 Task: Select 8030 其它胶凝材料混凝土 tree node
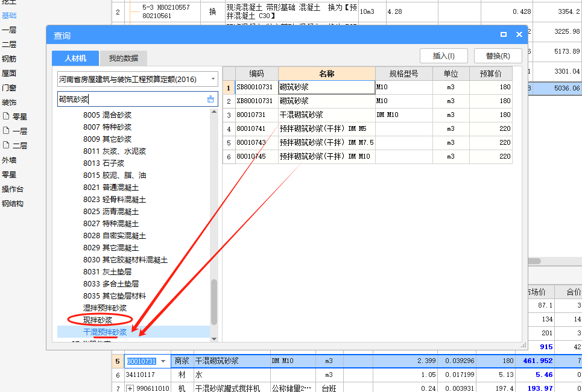[125, 260]
